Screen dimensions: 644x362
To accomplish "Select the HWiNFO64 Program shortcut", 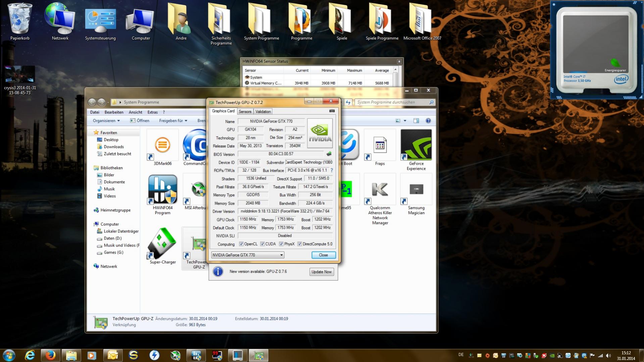I will click(162, 195).
